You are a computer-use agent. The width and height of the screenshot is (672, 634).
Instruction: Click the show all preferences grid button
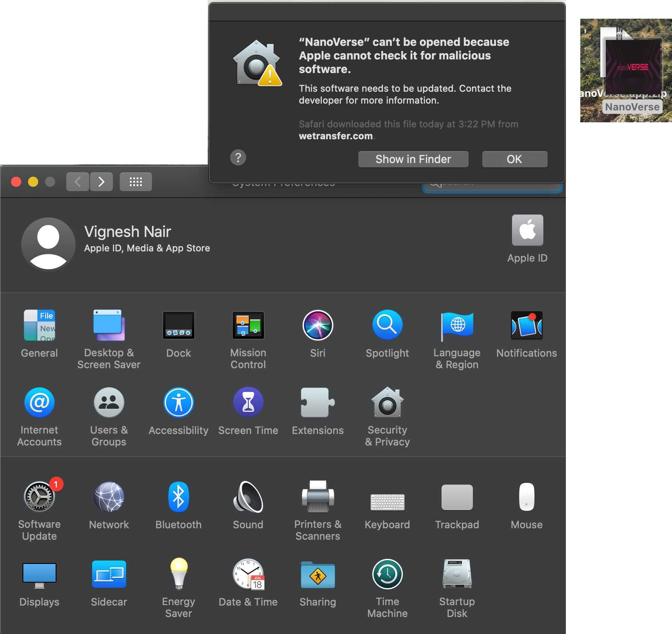(135, 182)
